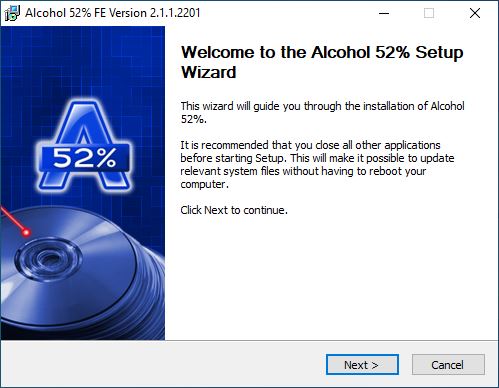
Task: Click the 52% banner on the logo
Action: point(84,158)
